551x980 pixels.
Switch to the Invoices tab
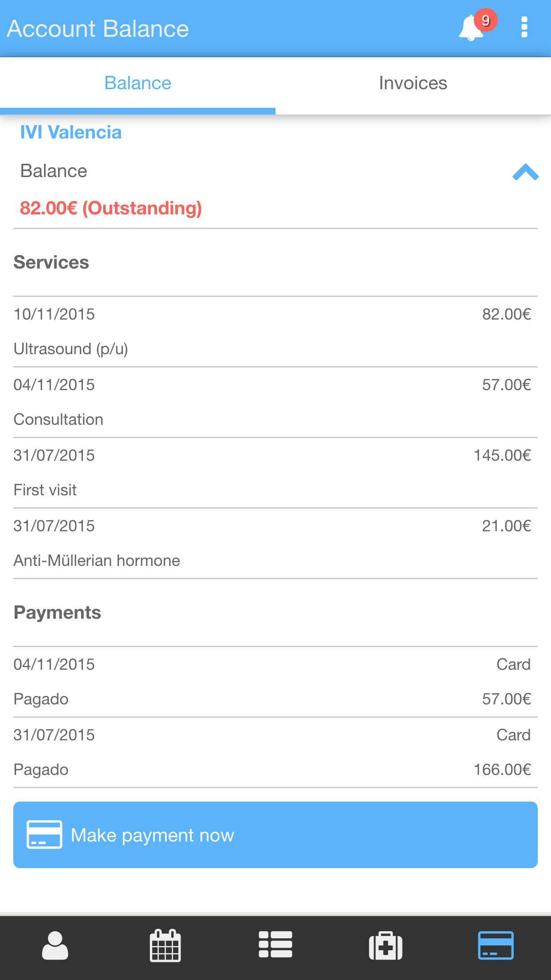(413, 83)
